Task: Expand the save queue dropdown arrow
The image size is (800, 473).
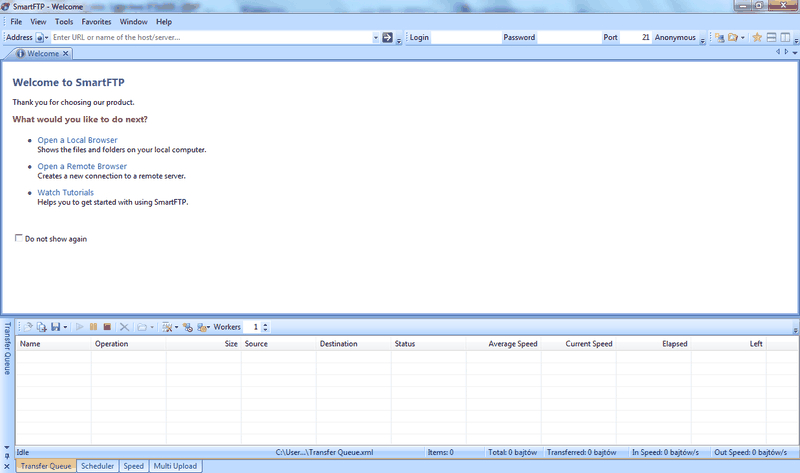Action: [x=65, y=327]
